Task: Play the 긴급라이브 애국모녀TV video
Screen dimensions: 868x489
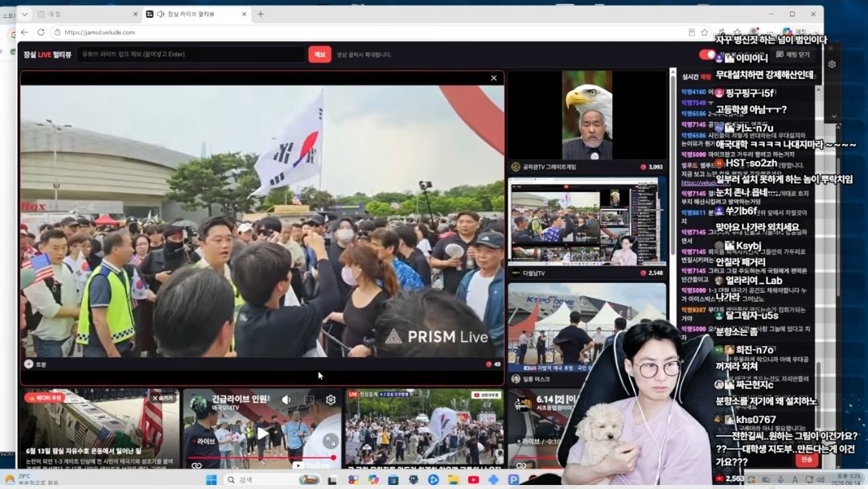Action: coord(262,434)
